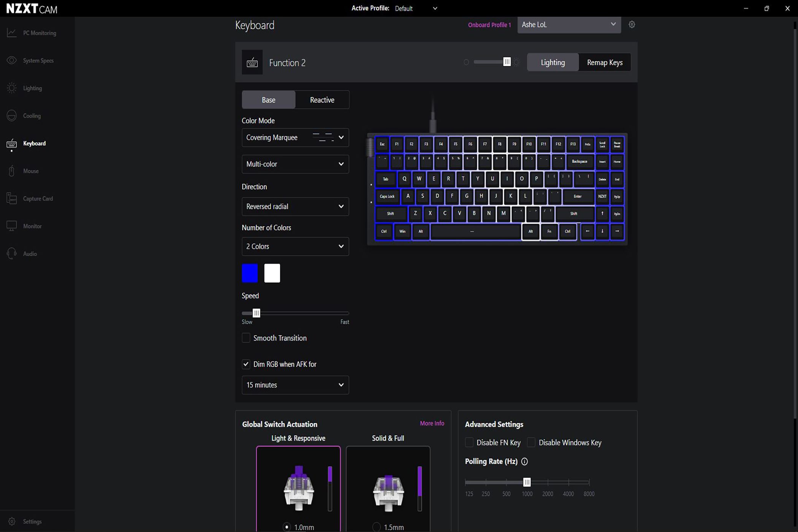Select 1.5mm actuation radio button
This screenshot has width=798, height=532.
(x=377, y=527)
